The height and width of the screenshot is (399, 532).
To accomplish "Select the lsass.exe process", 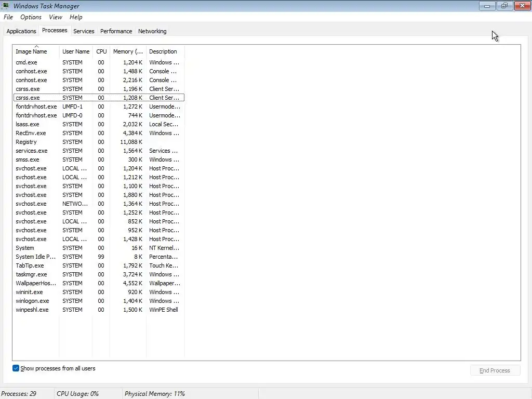I will (99, 124).
